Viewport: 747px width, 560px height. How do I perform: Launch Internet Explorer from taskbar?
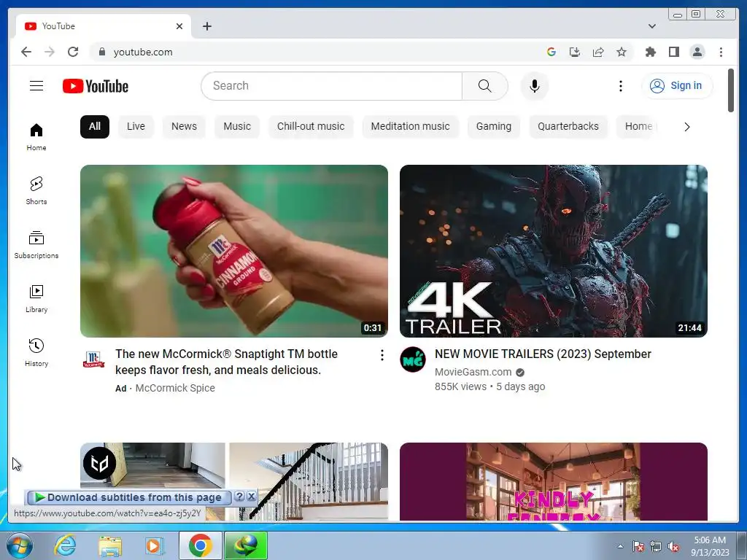point(64,545)
